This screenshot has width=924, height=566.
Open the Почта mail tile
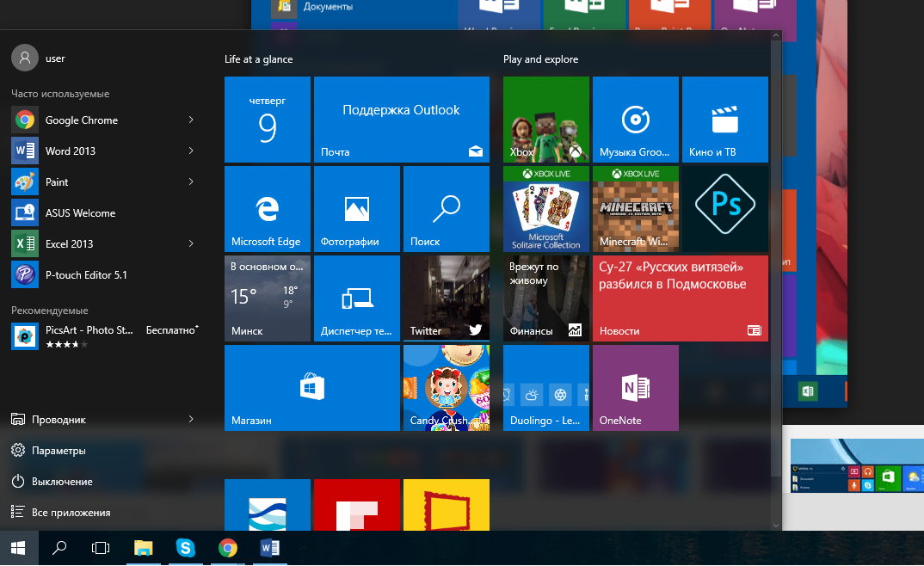[x=402, y=120]
